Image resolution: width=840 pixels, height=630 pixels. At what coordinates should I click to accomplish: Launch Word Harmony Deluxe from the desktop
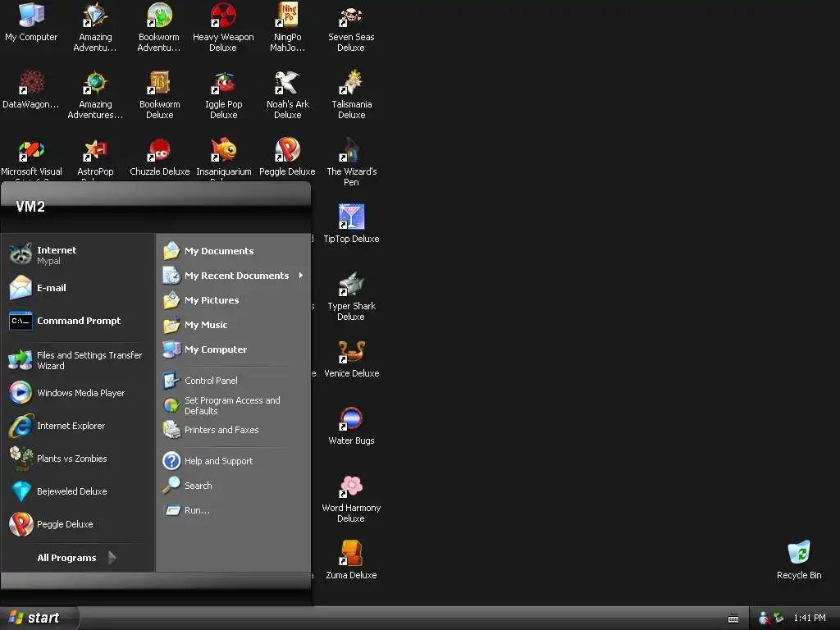[x=351, y=498]
